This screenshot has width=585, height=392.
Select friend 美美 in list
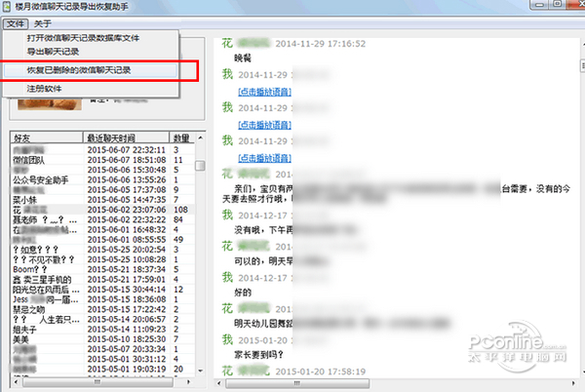coord(20,339)
